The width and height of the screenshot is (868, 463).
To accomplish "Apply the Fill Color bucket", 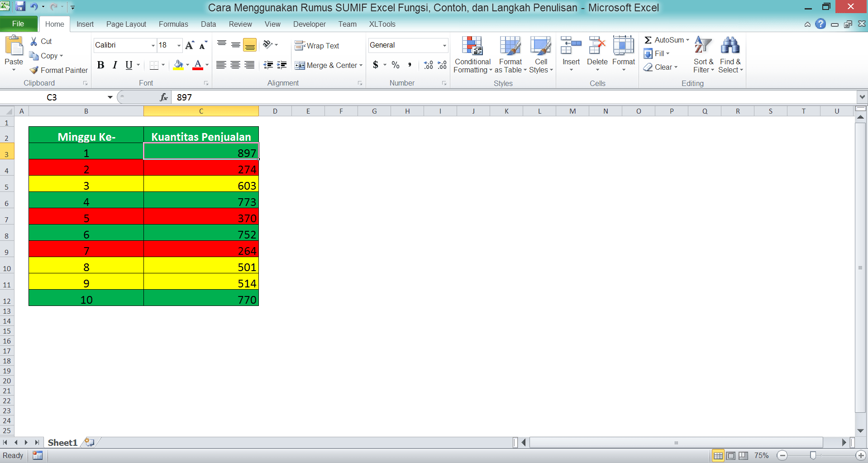I will point(178,65).
